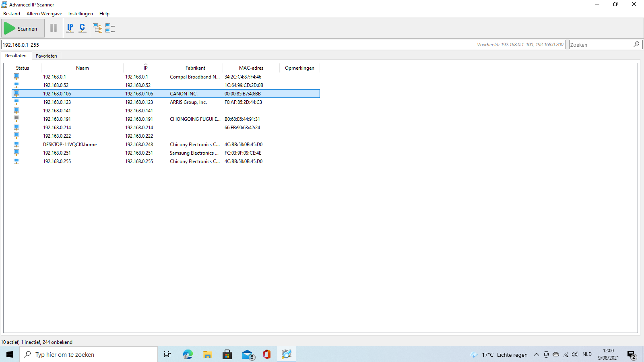Sort by the Opmerkingen column header
This screenshot has width=644, height=362.
point(299,68)
